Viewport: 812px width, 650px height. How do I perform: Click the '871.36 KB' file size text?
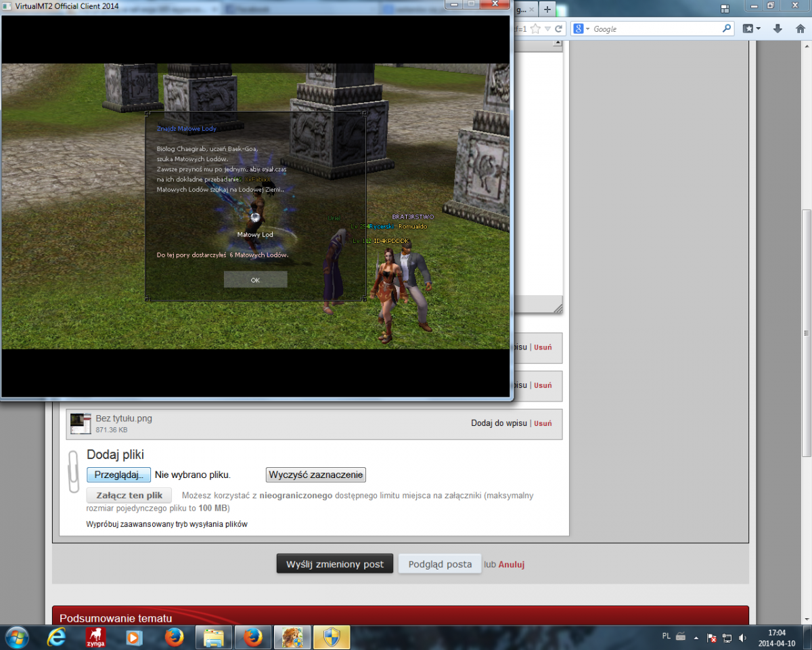point(112,430)
